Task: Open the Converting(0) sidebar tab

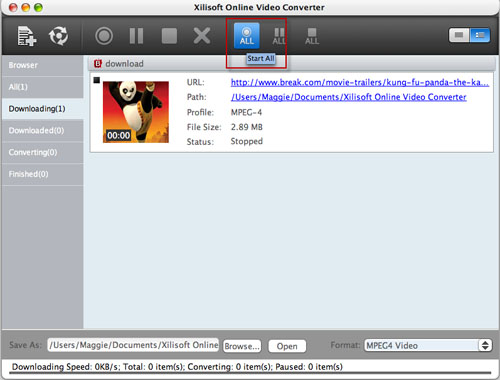Action: coord(42,152)
